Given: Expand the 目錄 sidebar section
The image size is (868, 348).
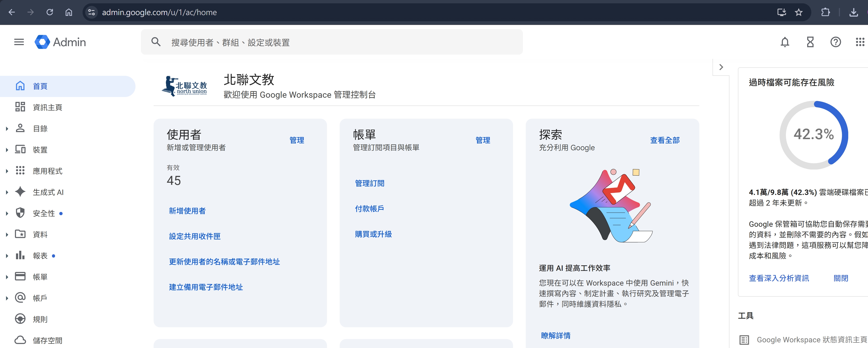Looking at the screenshot, I should click(x=7, y=129).
